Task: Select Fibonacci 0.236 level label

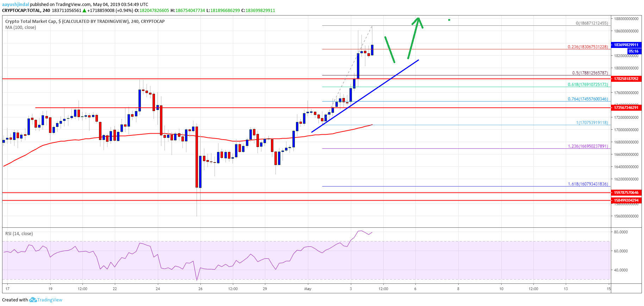Action: point(588,47)
